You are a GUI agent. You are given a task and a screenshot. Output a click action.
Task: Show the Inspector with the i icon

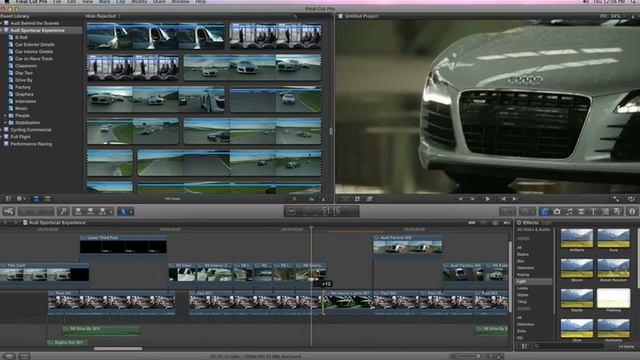pyautogui.click(x=632, y=211)
